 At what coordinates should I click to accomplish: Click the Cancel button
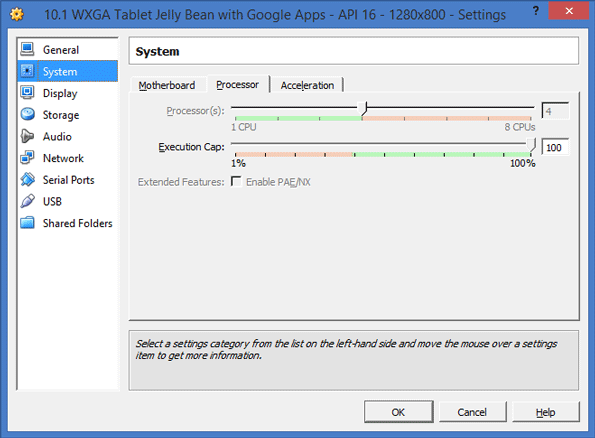472,412
